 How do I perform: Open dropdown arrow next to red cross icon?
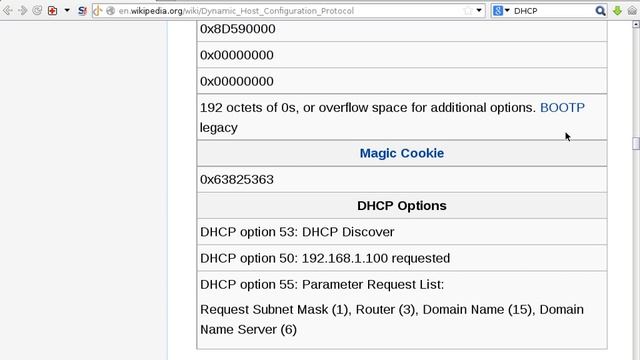(x=67, y=11)
